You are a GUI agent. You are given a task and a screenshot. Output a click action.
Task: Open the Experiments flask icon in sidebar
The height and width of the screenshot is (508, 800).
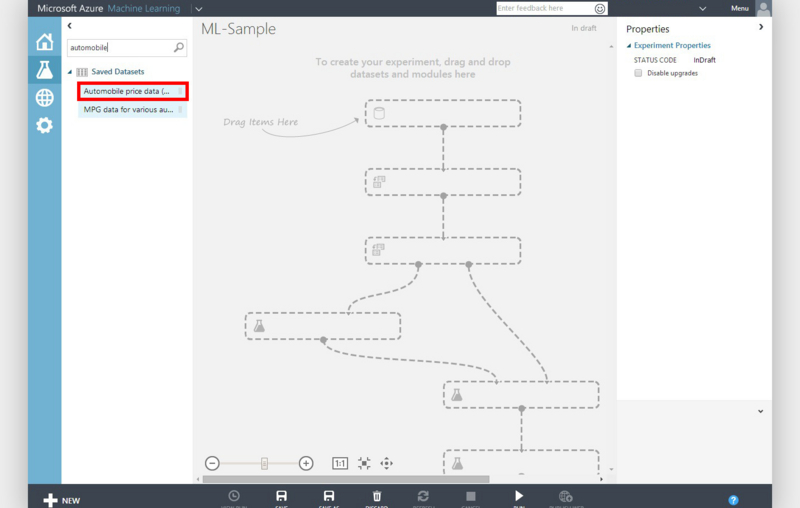click(44, 69)
